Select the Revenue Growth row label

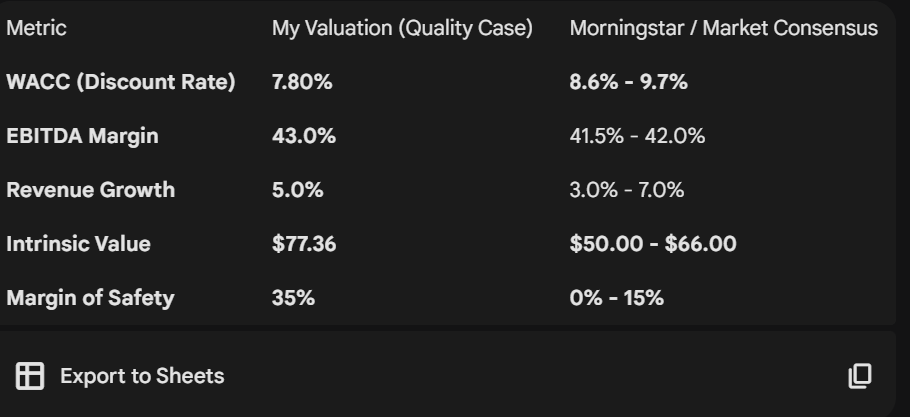coord(90,190)
